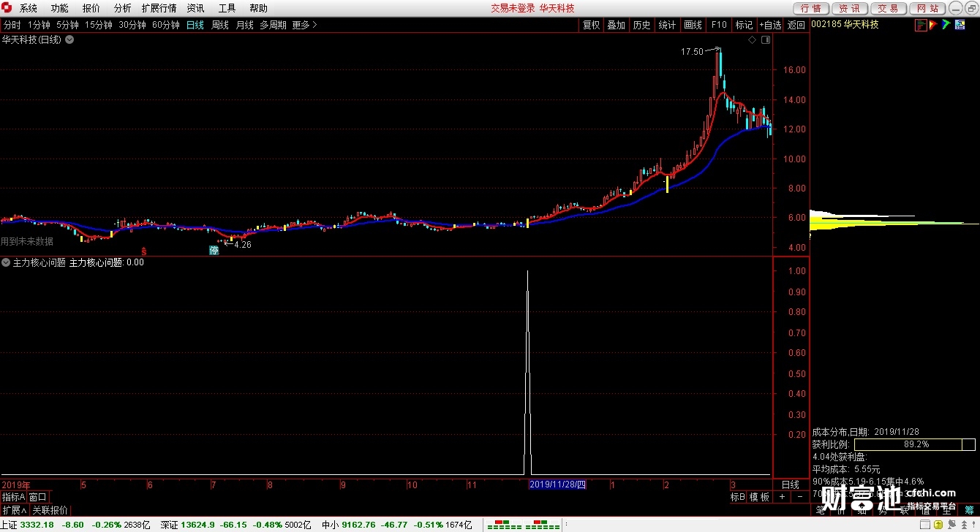Image resolution: width=980 pixels, height=532 pixels.
Task: Click the 返回 button
Action: (x=796, y=25)
